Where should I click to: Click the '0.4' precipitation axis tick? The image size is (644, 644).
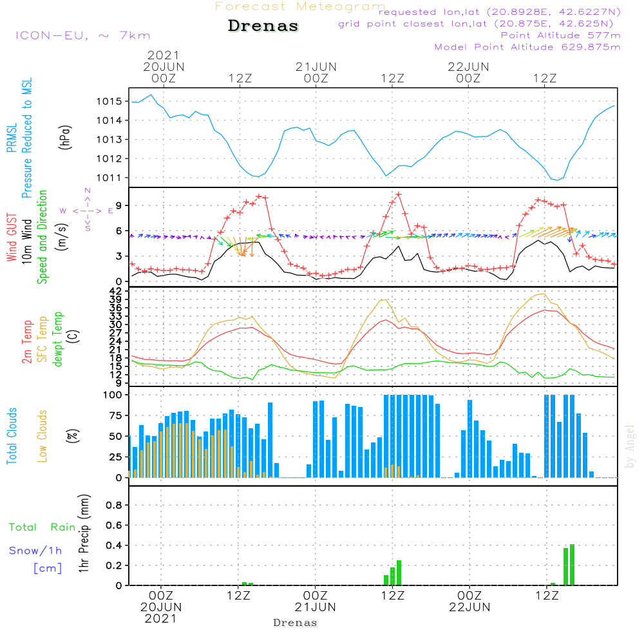pyautogui.click(x=114, y=545)
